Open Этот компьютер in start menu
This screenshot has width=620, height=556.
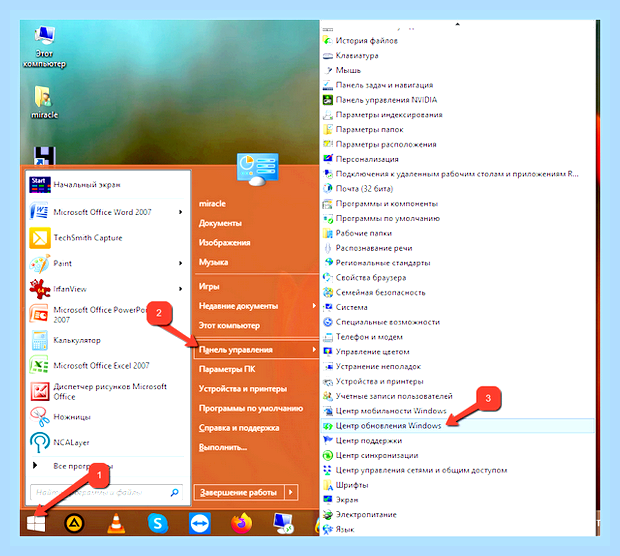tap(229, 325)
